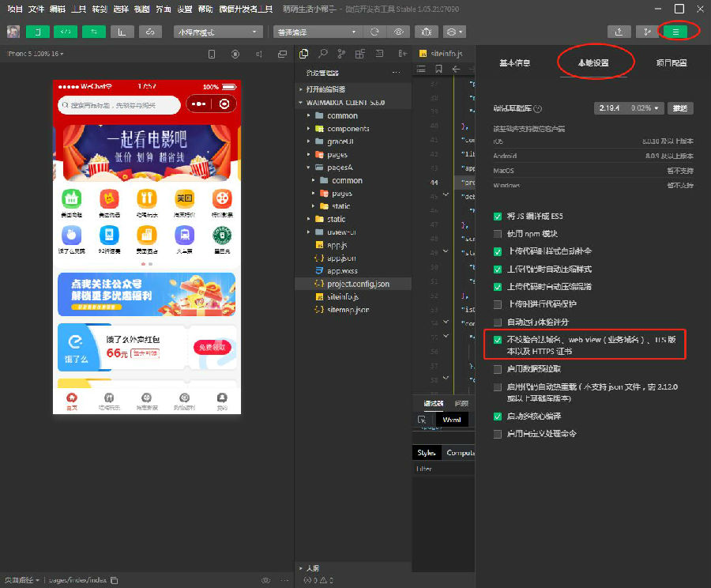Open the 普通编译 compile dropdown
Screen dimensions: 711x588
(x=317, y=32)
